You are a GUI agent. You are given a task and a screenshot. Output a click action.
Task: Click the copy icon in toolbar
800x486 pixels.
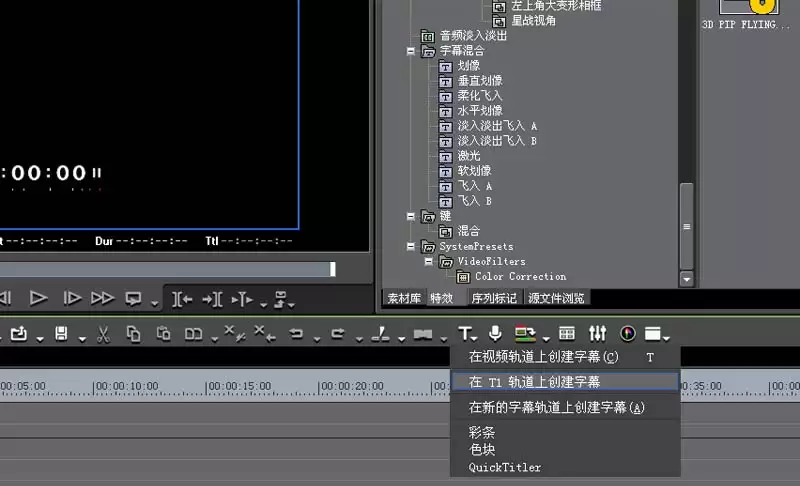(133, 334)
